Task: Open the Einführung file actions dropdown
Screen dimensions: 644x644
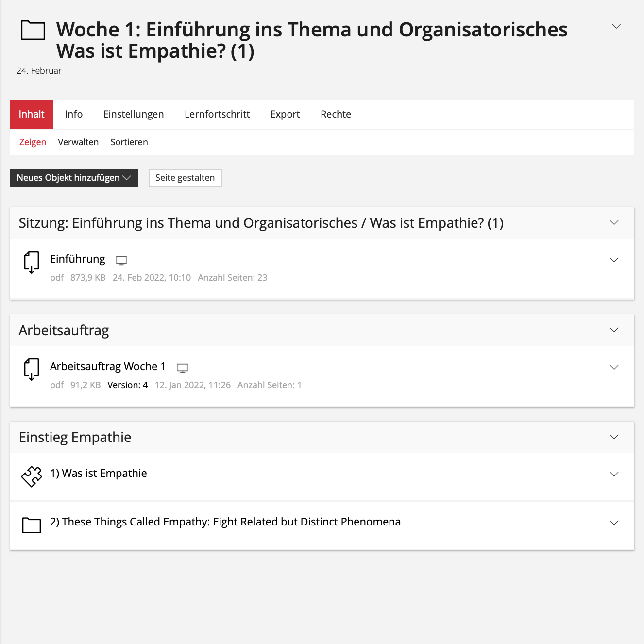Action: 614,260
